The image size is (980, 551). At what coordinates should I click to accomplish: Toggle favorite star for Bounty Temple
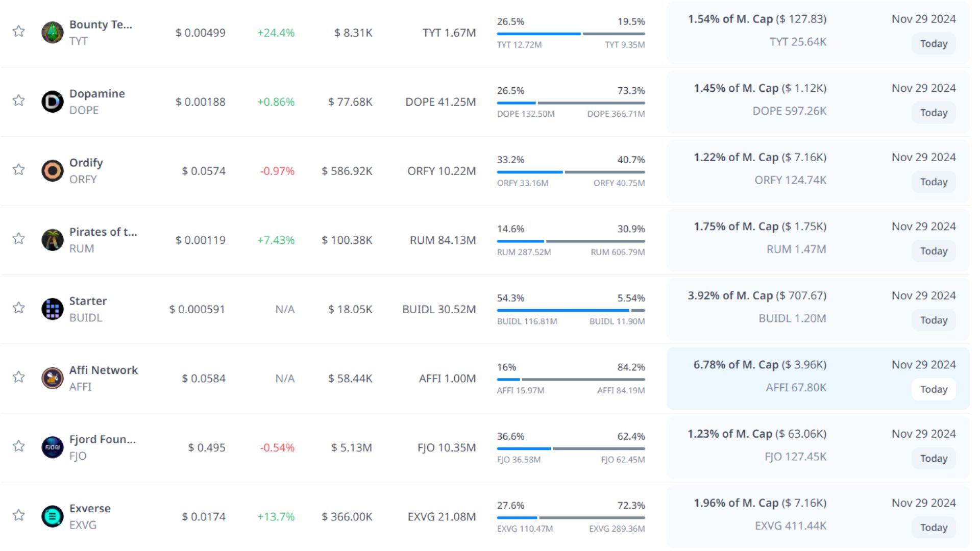click(x=19, y=31)
